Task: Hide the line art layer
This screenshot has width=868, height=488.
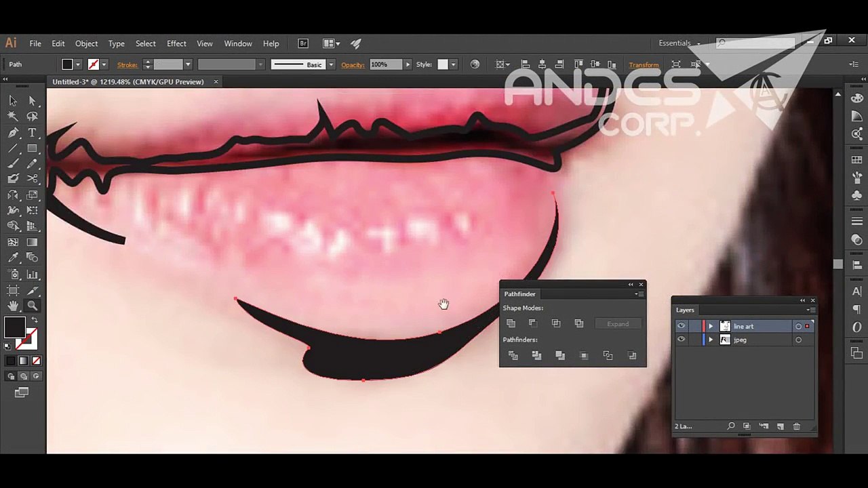Action: point(681,326)
